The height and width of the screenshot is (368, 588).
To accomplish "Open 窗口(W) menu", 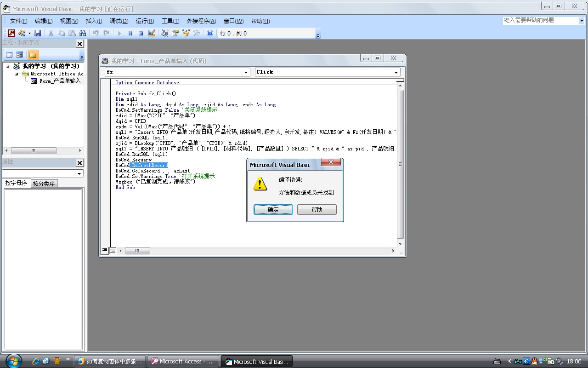I will pos(233,21).
